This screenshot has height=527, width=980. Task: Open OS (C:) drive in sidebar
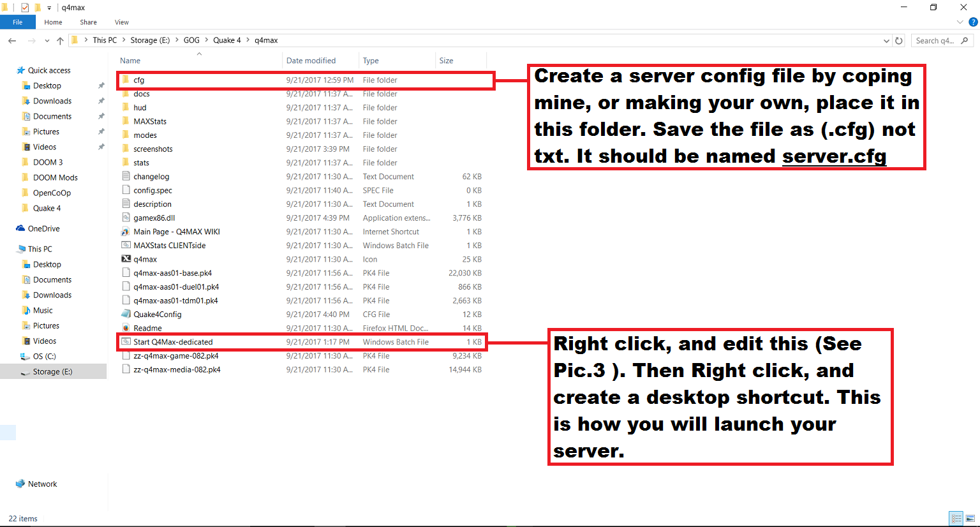coord(44,356)
